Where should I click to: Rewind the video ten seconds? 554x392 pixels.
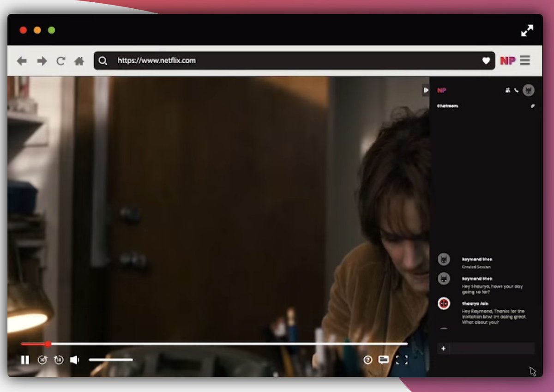[x=42, y=360]
